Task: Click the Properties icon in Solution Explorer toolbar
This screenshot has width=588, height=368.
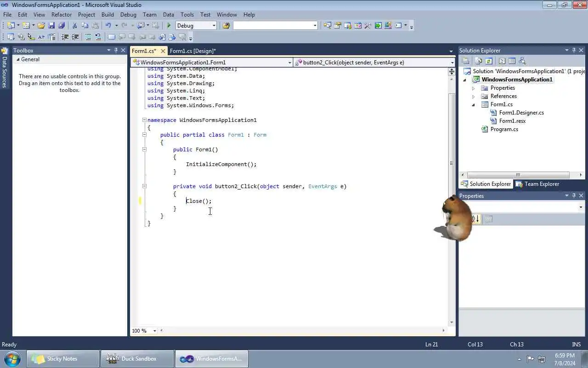Action: 465,61
